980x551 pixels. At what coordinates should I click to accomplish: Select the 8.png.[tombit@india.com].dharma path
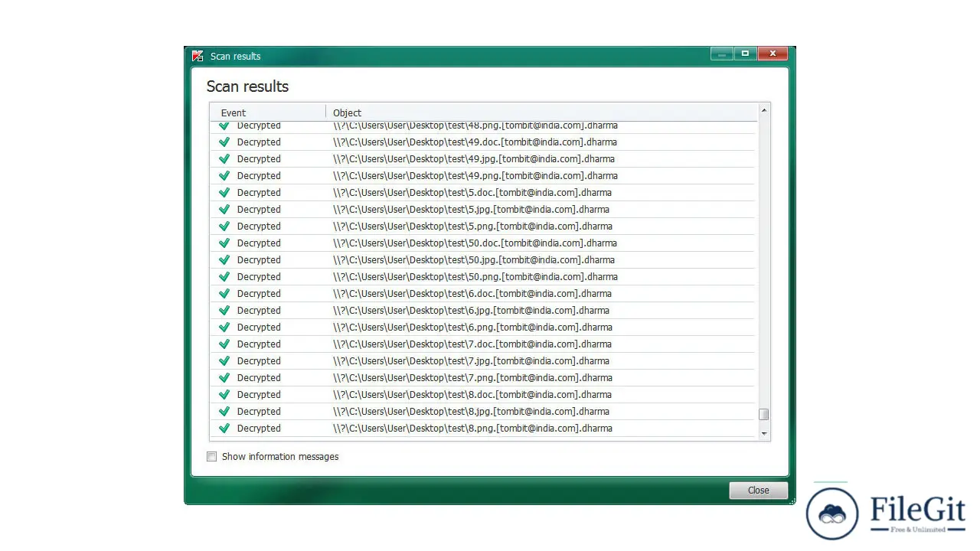tap(472, 428)
